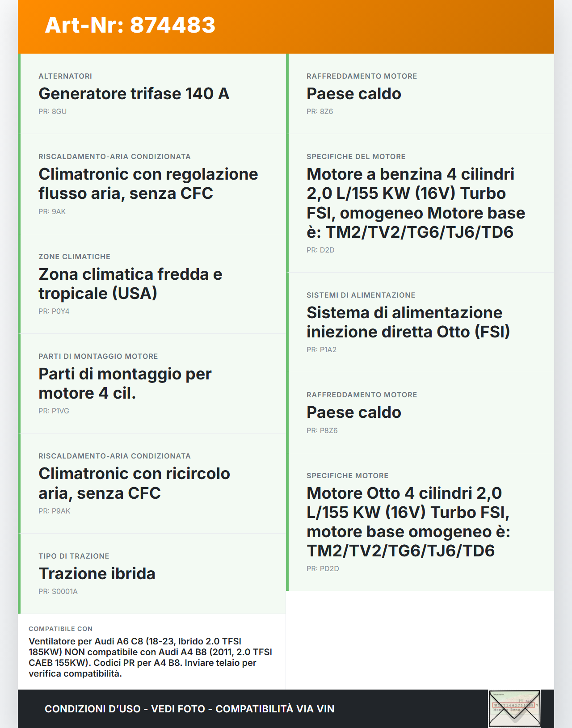Click the ZONE CLIMATICHE category label

pyautogui.click(x=74, y=257)
